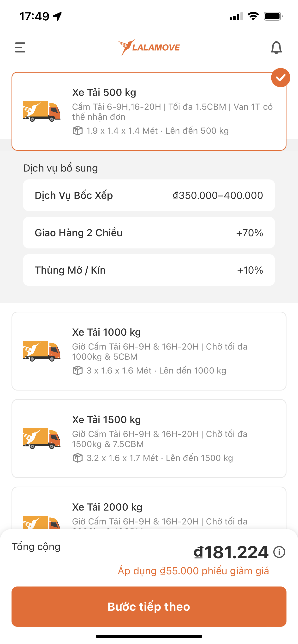Viewport: 298px width, 644px height.
Task: Select Xe Tải 1000 kg vehicle
Action: click(149, 351)
